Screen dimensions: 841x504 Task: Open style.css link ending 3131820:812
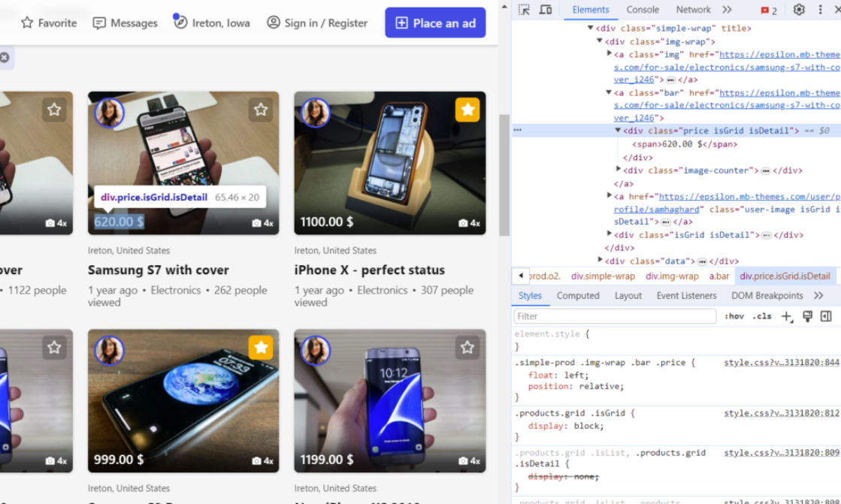pos(782,413)
